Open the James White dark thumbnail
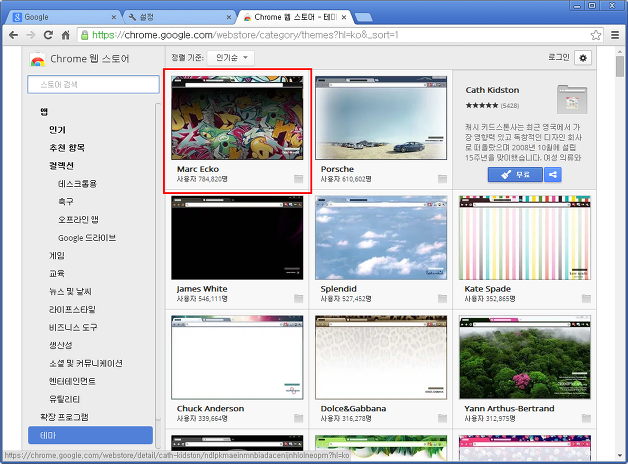628x464 pixels. 237,237
